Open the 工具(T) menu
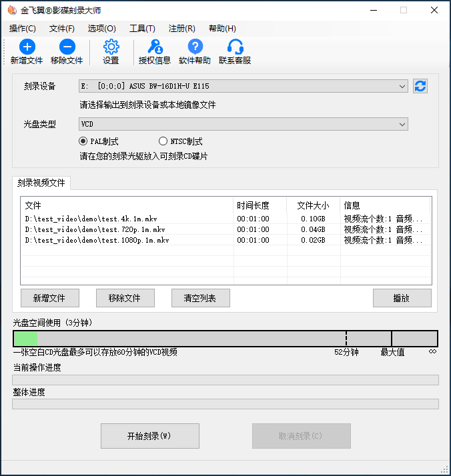The width and height of the screenshot is (451, 476). [142, 29]
